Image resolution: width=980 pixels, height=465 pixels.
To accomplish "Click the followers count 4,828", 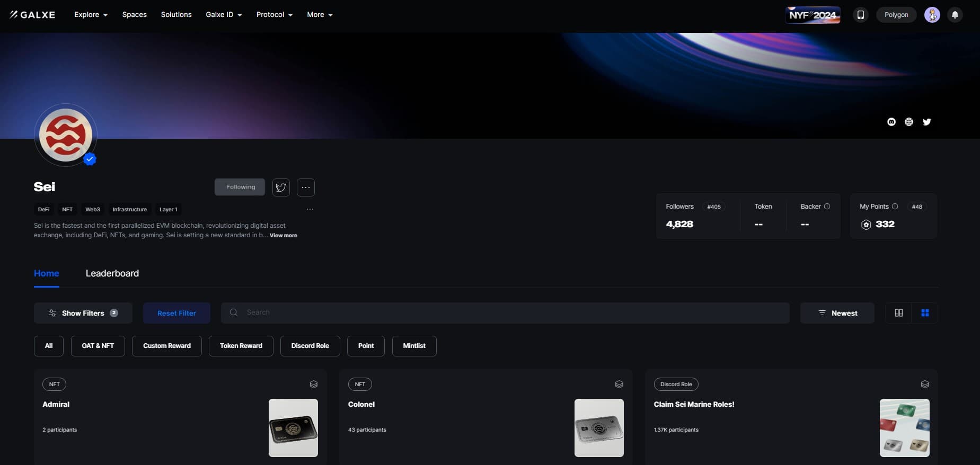I will pos(679,224).
